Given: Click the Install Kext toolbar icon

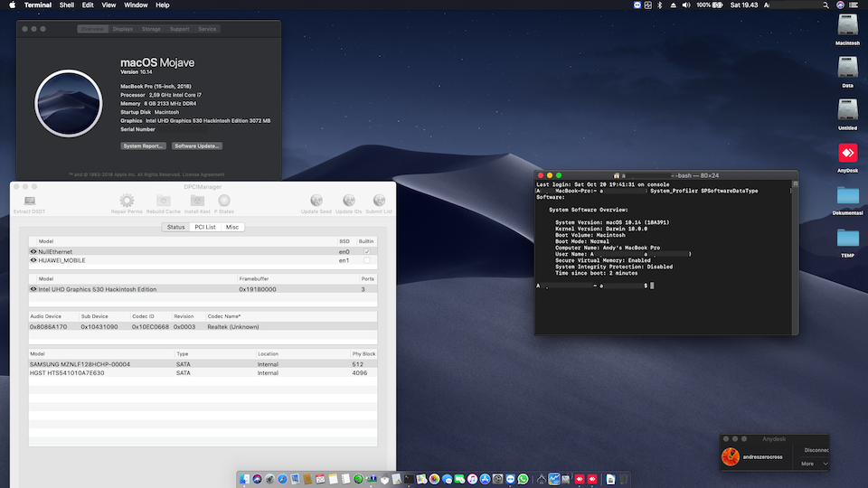Looking at the screenshot, I should coord(197,201).
